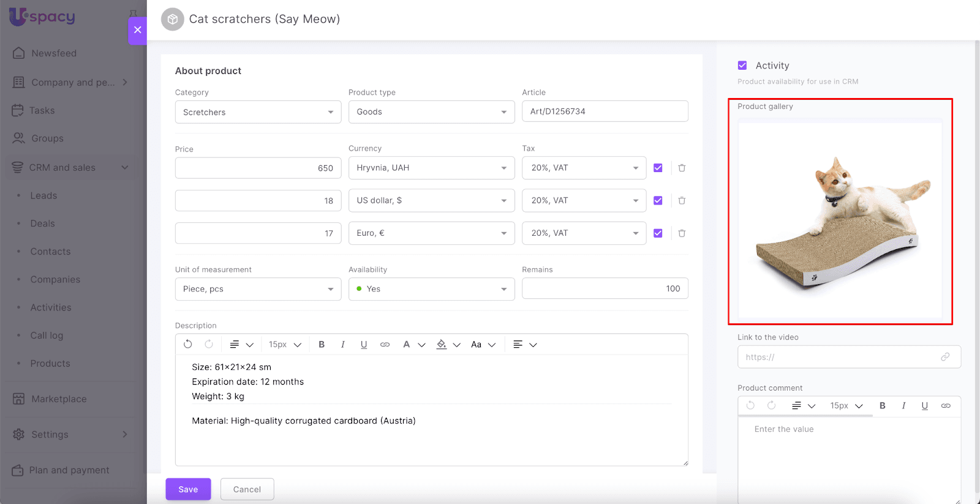This screenshot has height=504, width=980.
Task: Insert link icon in Description toolbar
Action: click(385, 344)
